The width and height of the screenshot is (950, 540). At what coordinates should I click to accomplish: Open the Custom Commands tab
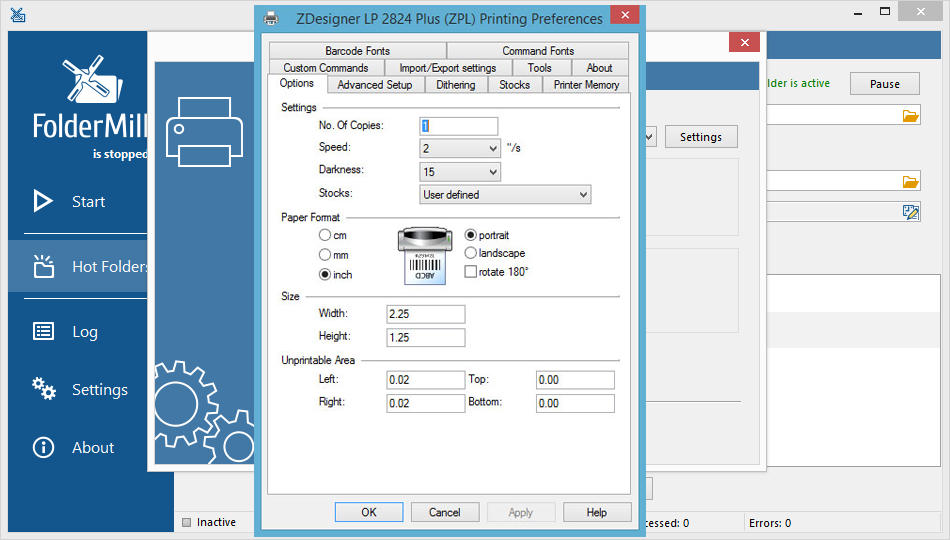pyautogui.click(x=326, y=68)
